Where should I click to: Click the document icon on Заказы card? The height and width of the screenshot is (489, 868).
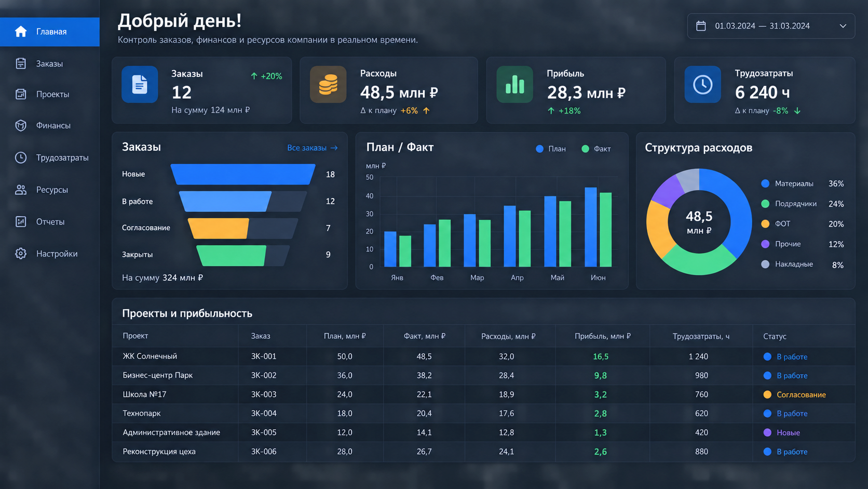(x=140, y=84)
